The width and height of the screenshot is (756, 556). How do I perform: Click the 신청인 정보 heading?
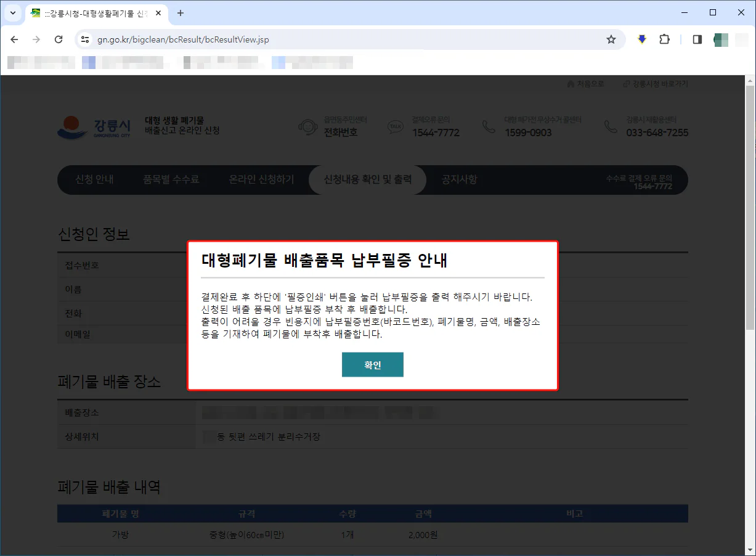coord(94,234)
